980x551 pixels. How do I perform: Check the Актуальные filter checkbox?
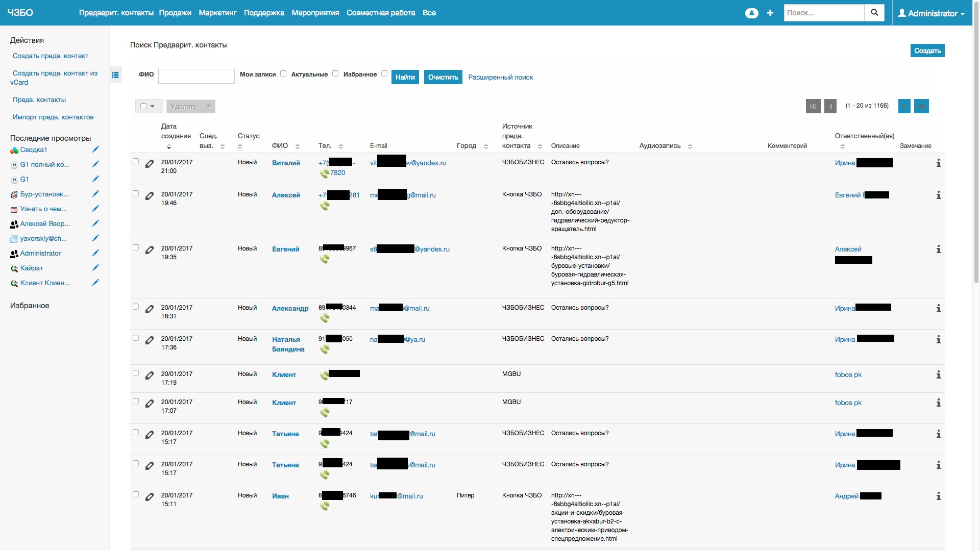coord(335,73)
